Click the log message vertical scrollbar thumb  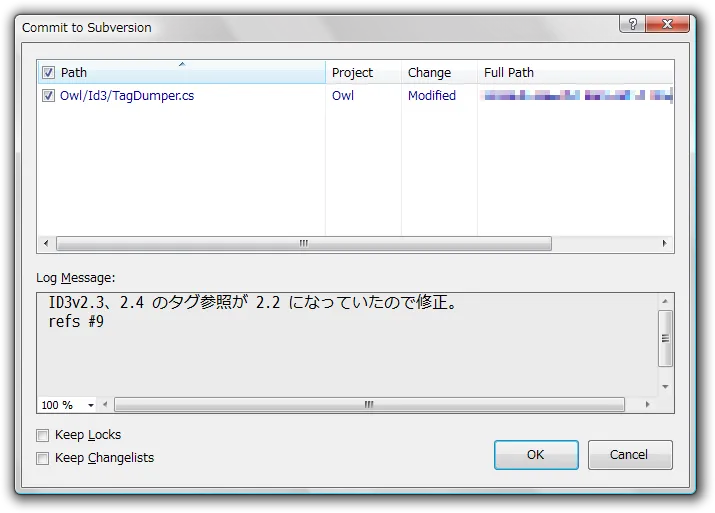click(665, 338)
